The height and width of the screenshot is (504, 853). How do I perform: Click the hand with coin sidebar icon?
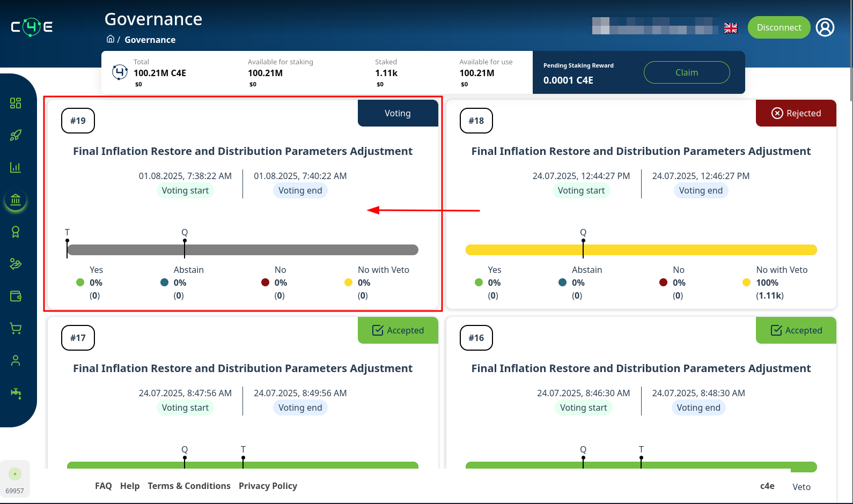pyautogui.click(x=16, y=264)
